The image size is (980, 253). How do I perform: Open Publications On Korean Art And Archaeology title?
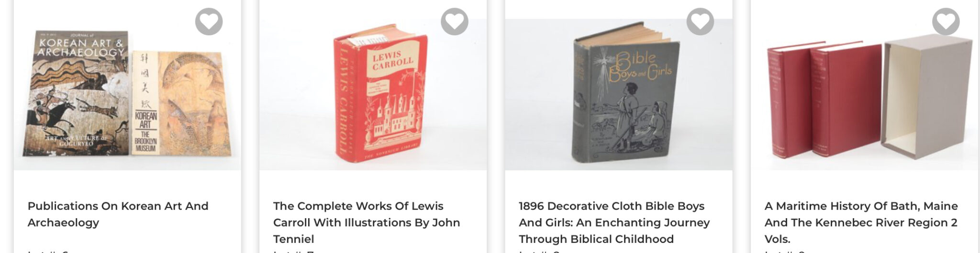[x=118, y=214]
